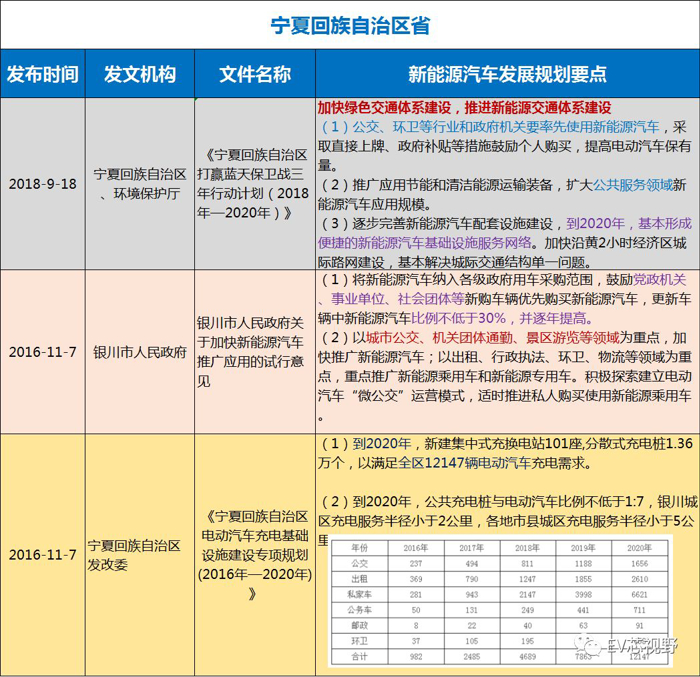Image resolution: width=700 pixels, height=677 pixels.
Task: Select the 宁夏回族自治区、环境保护厅 agency cell
Action: 140,184
